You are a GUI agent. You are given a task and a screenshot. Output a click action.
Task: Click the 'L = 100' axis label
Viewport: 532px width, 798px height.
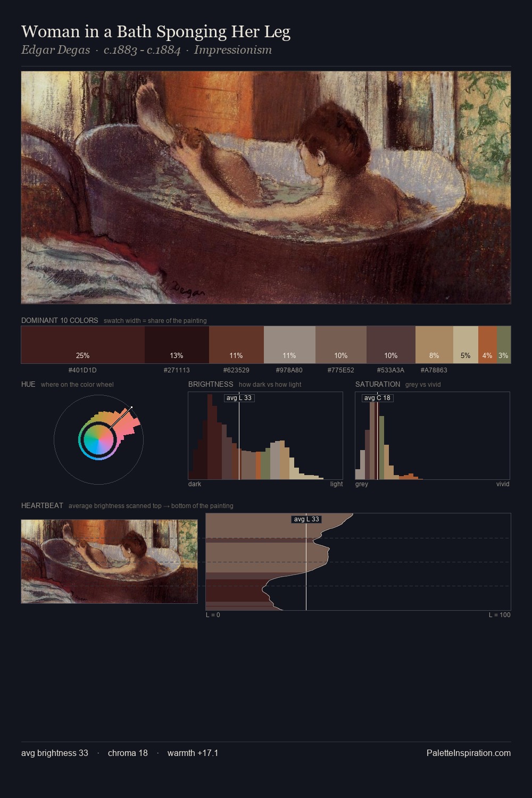(x=500, y=615)
